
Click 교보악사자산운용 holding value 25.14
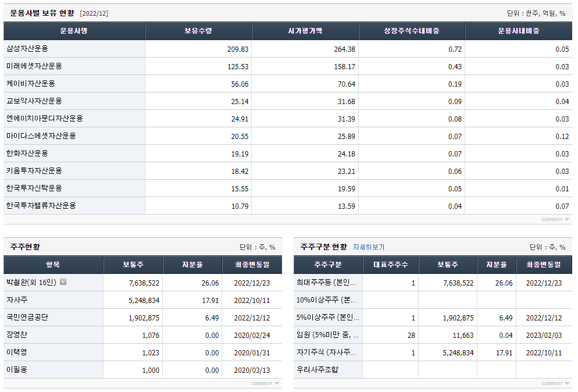point(240,101)
